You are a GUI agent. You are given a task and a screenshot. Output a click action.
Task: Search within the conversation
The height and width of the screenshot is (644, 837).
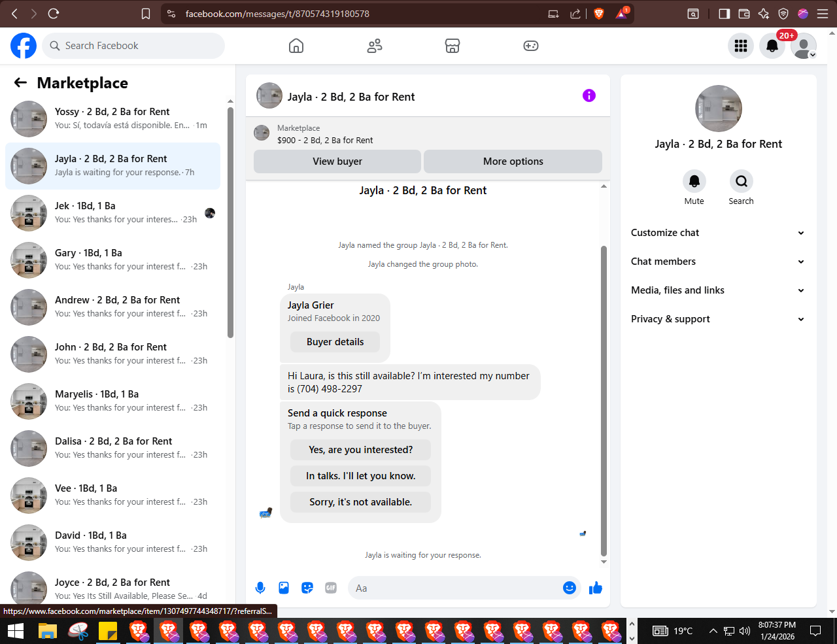point(741,181)
